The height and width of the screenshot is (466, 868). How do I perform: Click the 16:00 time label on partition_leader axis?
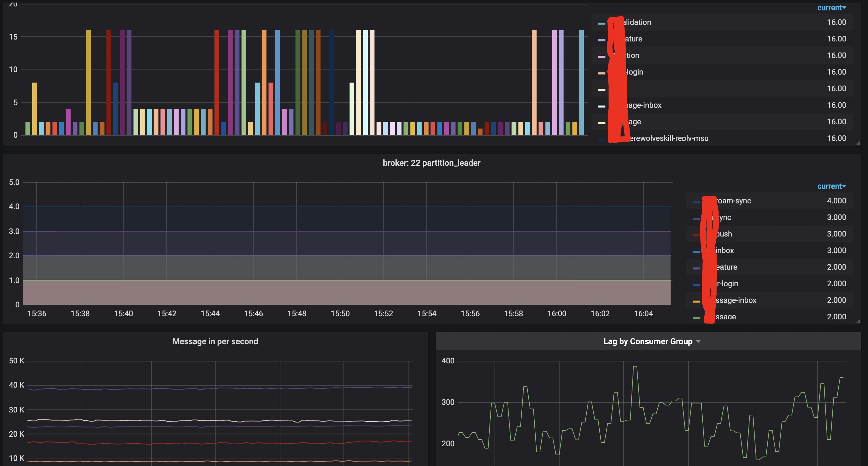557,314
